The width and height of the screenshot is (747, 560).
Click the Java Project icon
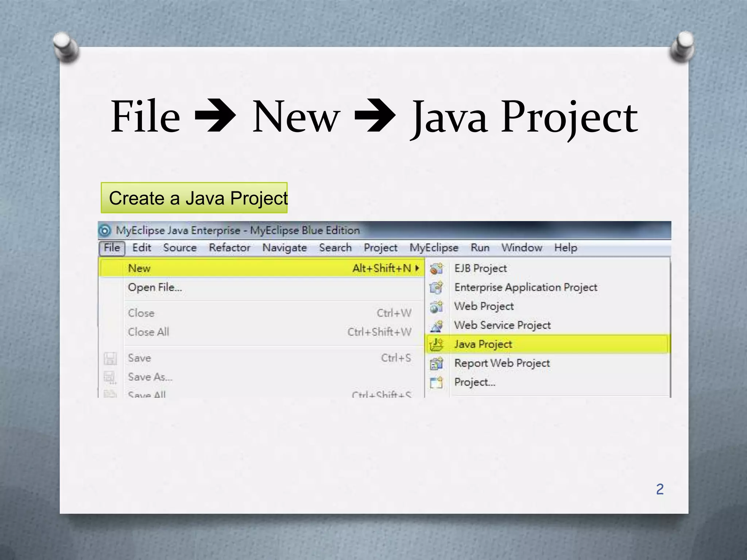coord(436,344)
